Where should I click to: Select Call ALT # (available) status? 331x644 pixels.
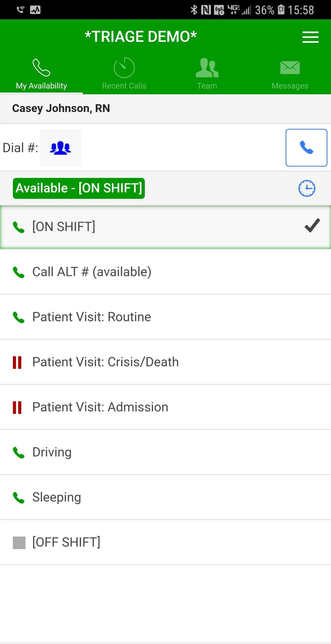[165, 272]
